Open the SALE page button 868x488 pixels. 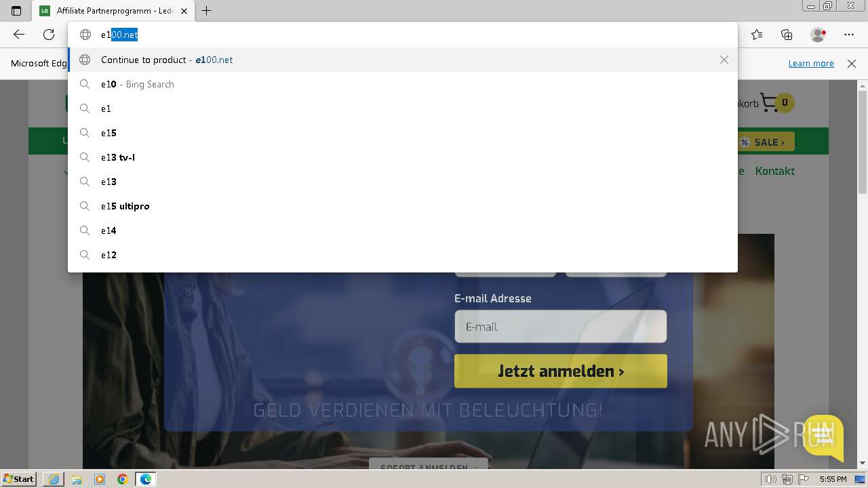pos(766,142)
